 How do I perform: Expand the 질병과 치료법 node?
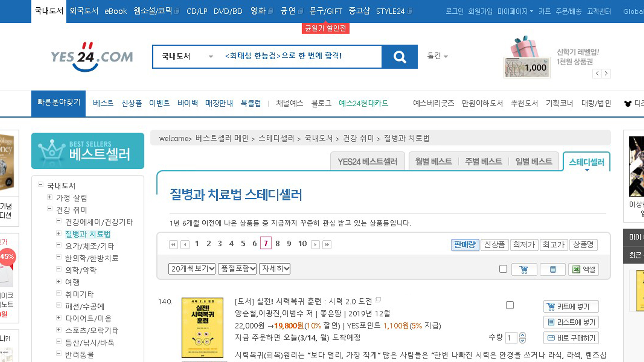[x=59, y=233]
